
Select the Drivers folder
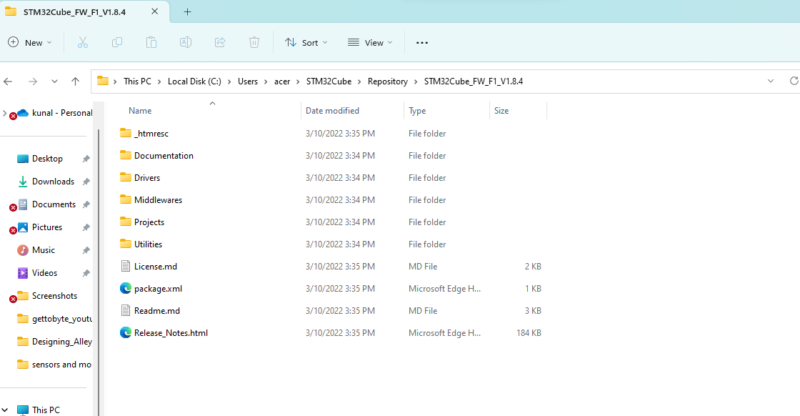point(146,178)
